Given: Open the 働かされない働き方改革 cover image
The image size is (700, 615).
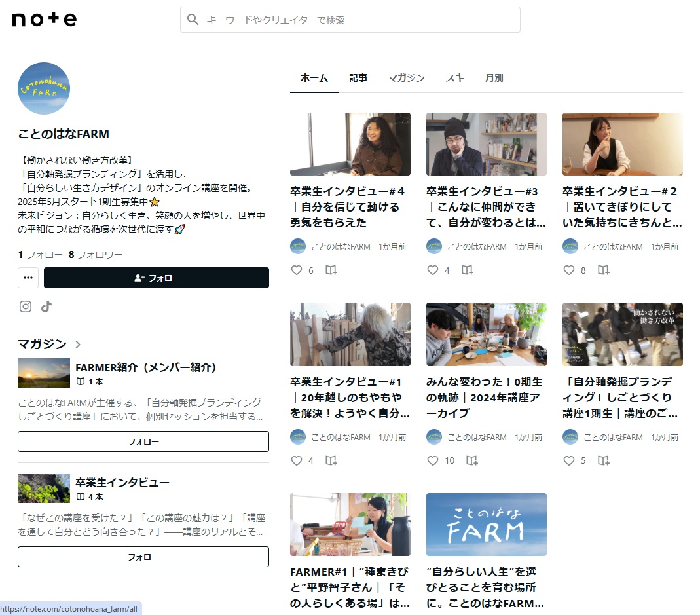Looking at the screenshot, I should 623,335.
